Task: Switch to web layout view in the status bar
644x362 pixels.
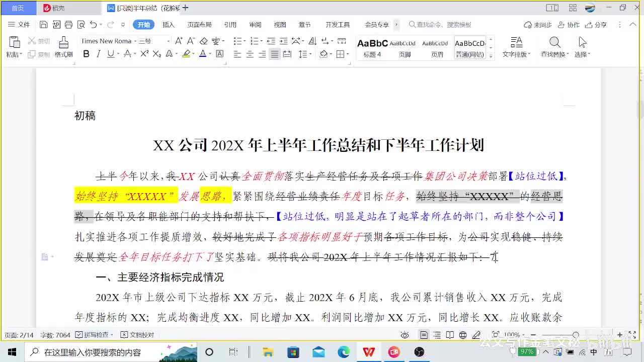Action: click(x=463, y=335)
